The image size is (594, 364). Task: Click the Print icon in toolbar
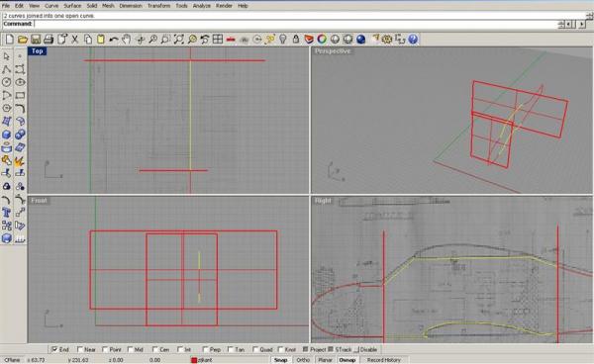[49, 39]
